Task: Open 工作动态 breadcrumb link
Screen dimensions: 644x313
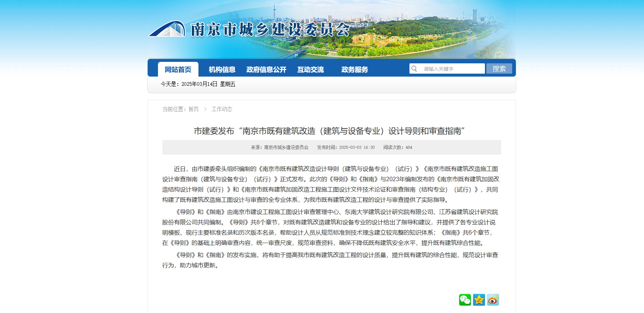Action: click(222, 109)
